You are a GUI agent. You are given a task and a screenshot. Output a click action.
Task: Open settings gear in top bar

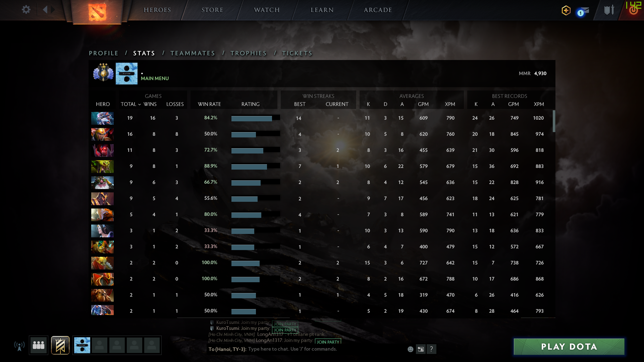coord(26,10)
